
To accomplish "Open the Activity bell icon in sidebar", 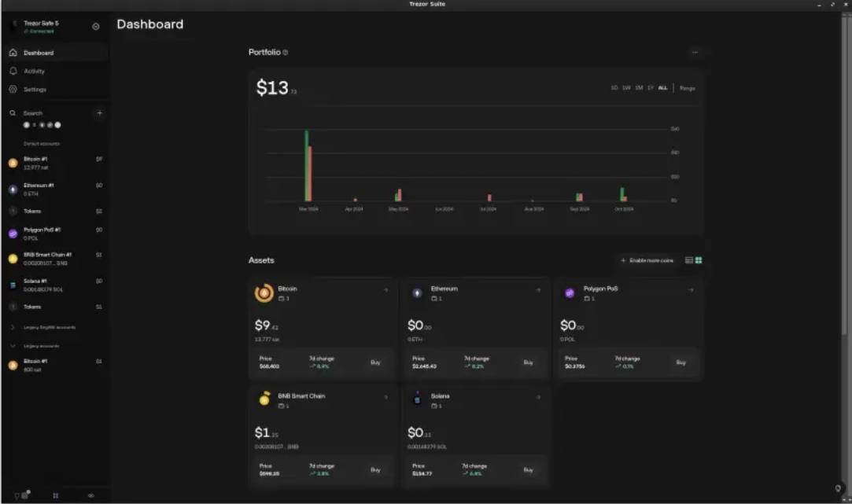I will 13,71.
